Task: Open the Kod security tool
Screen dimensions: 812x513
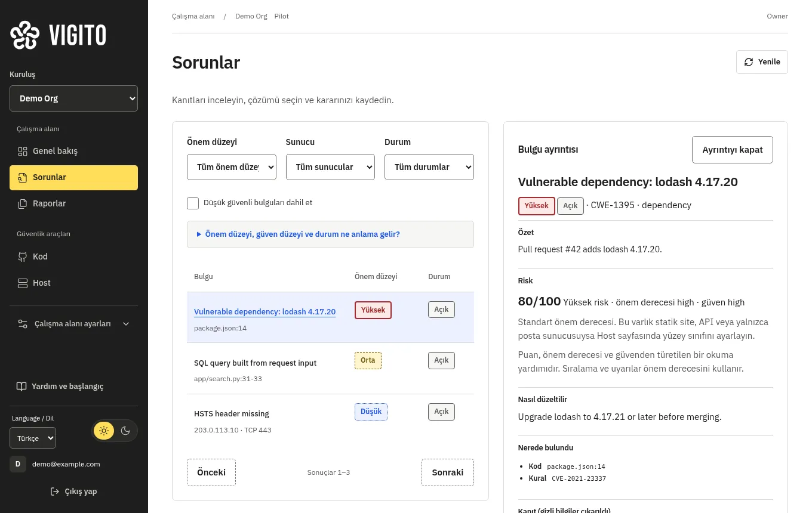Action: [x=73, y=256]
